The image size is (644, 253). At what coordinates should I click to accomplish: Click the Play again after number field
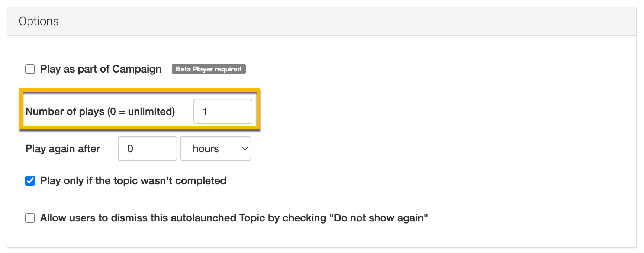147,148
